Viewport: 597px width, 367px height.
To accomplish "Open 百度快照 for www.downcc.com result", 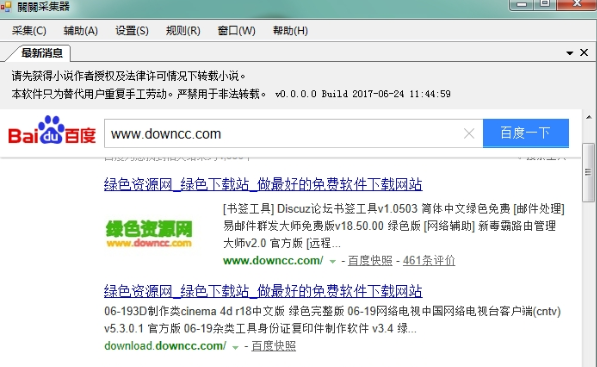I will pyautogui.click(x=370, y=260).
